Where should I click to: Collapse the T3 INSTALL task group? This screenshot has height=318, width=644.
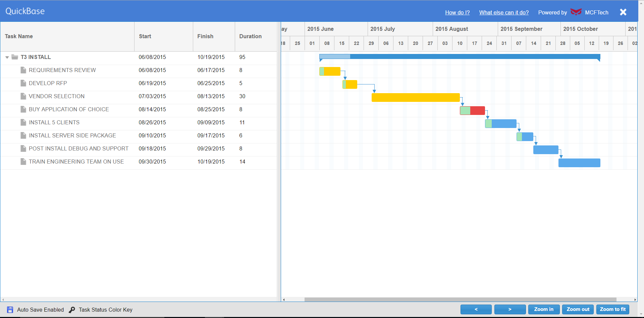(x=7, y=57)
